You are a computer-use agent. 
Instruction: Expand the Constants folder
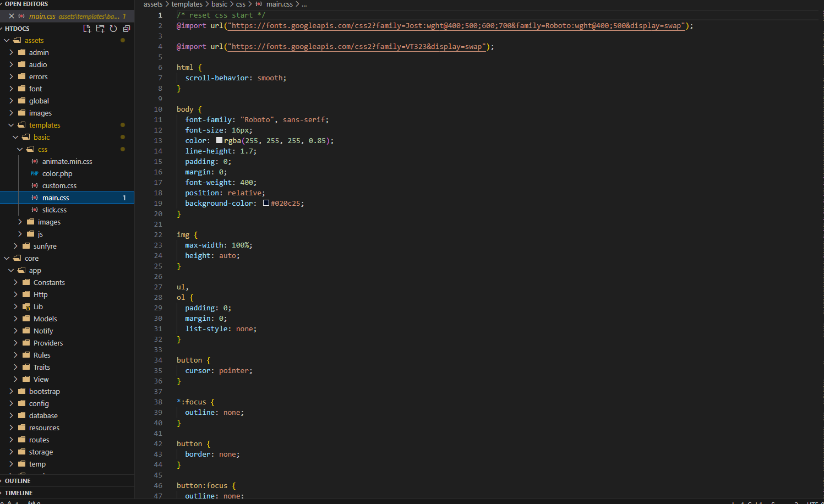click(x=67, y=282)
